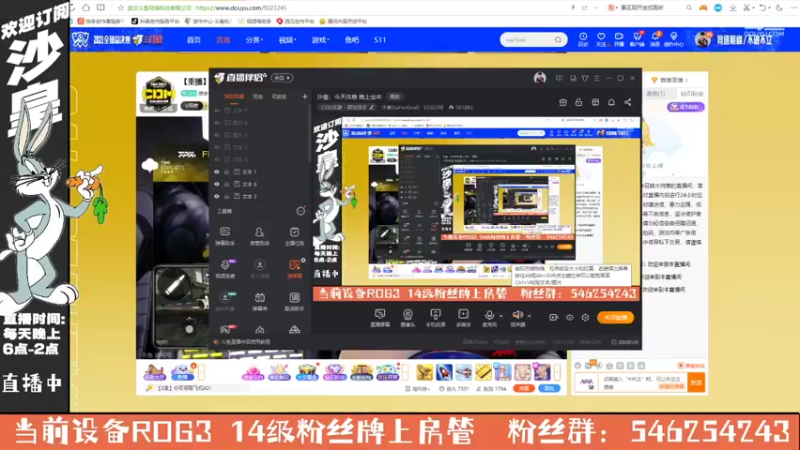Open microphone volume dropdown arrow
The image size is (800, 450).
coord(501,316)
